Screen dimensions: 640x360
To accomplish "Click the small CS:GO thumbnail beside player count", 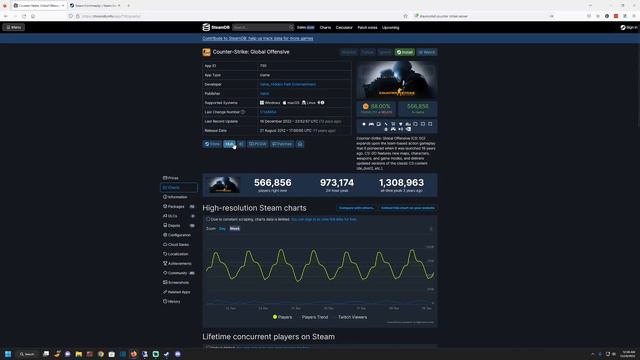I will click(223, 185).
